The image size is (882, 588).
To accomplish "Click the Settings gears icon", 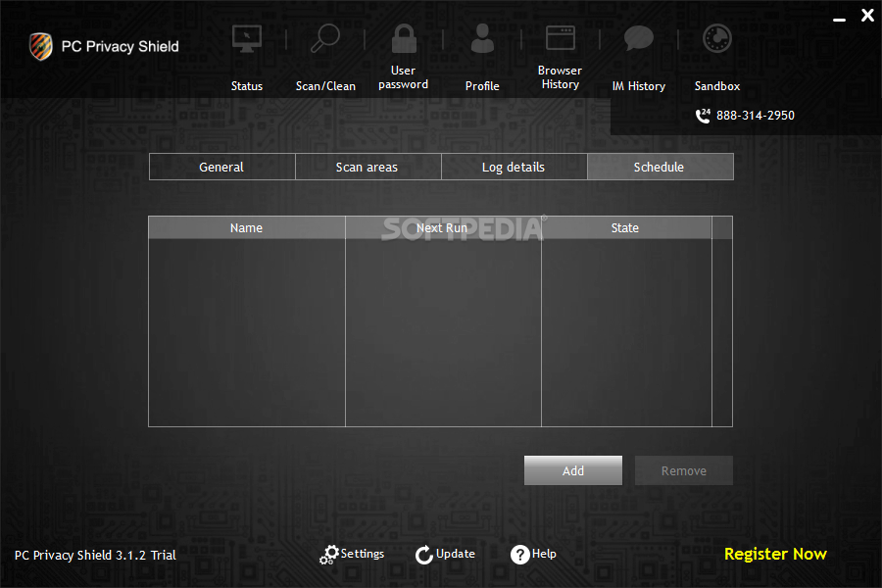I will (x=329, y=555).
